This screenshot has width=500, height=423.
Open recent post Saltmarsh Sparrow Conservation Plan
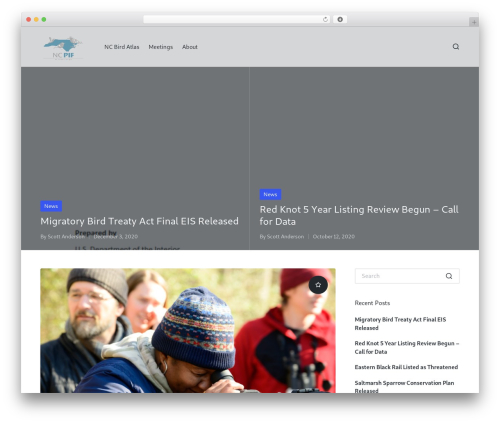coord(404,387)
